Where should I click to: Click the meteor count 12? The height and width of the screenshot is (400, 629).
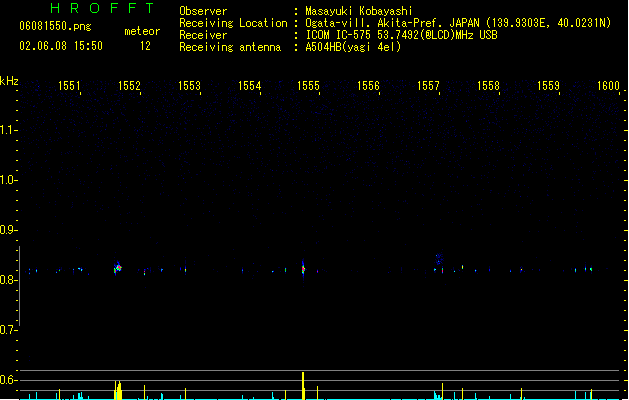pyautogui.click(x=145, y=46)
